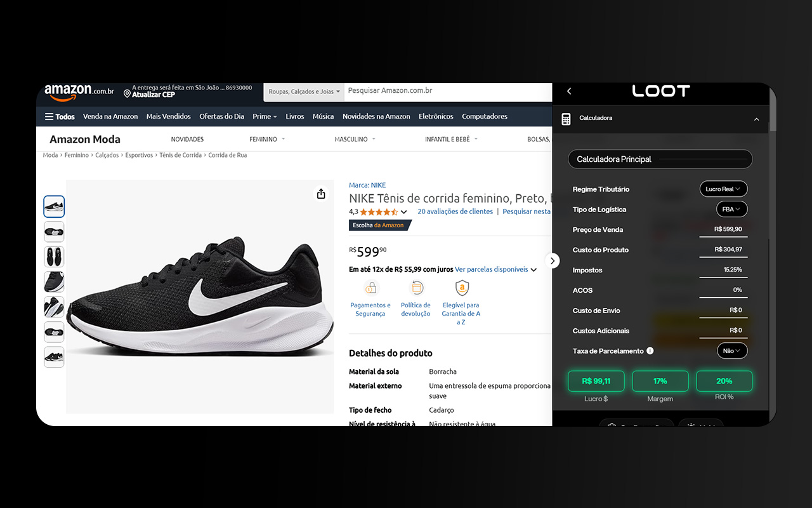Open the search category dropdown Roupas, Calçados e Joias
This screenshot has height=508, width=812.
coord(304,91)
